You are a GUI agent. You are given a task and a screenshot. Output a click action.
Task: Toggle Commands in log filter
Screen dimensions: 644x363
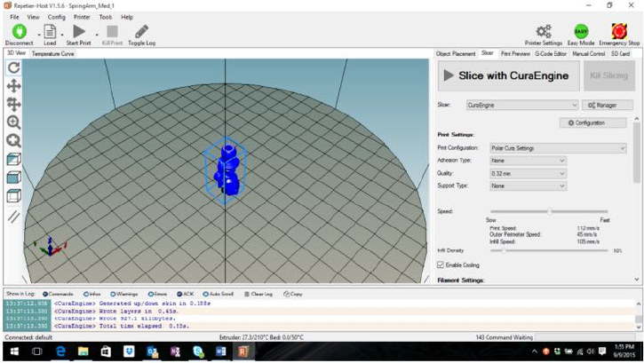(45, 294)
